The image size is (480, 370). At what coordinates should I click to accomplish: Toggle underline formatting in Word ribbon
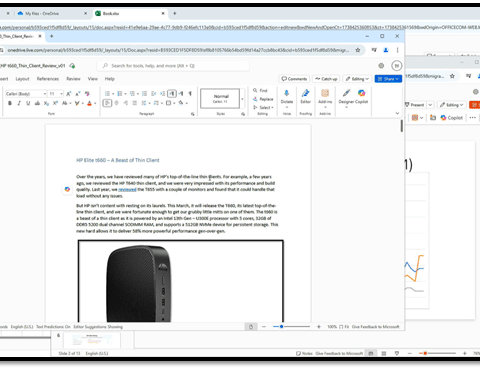pyautogui.click(x=28, y=103)
